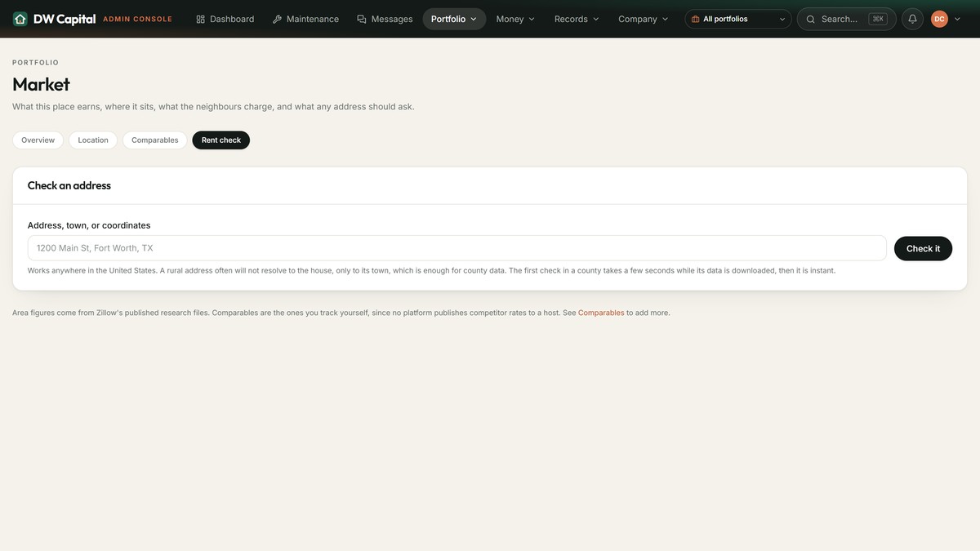The width and height of the screenshot is (980, 551).
Task: Focus the address, town, or coordinates field
Action: pos(457,248)
